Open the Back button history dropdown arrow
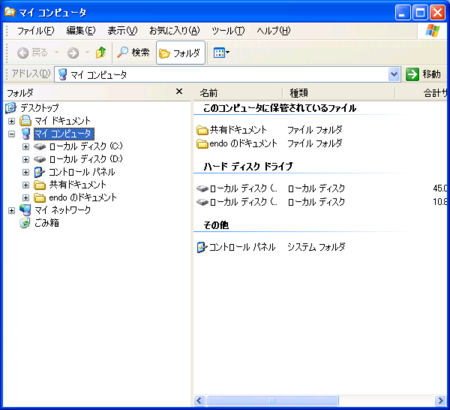Screen dimensions: 450x410 (56, 52)
